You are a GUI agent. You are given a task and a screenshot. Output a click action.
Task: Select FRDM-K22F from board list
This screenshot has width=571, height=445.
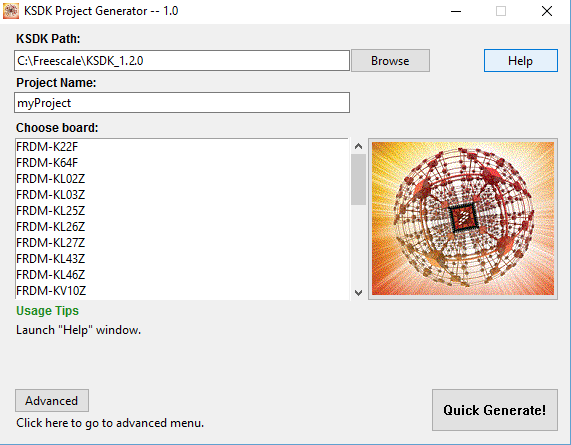[x=182, y=147]
